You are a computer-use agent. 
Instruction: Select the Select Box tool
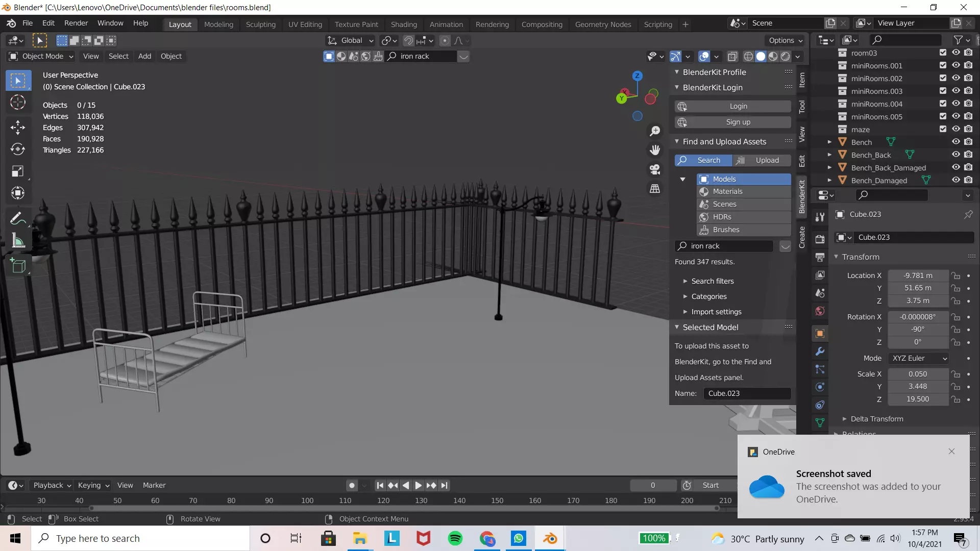pyautogui.click(x=18, y=81)
